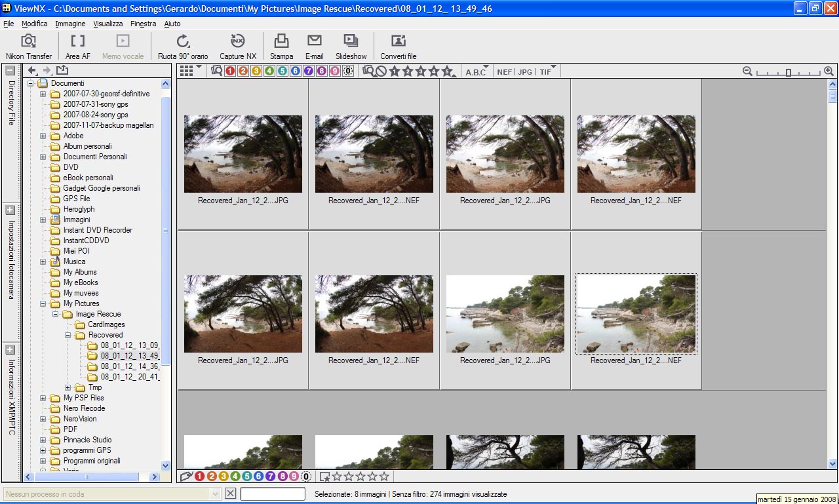Open Nikon Transfer from the toolbar
This screenshot has height=504, width=839.
point(28,41)
